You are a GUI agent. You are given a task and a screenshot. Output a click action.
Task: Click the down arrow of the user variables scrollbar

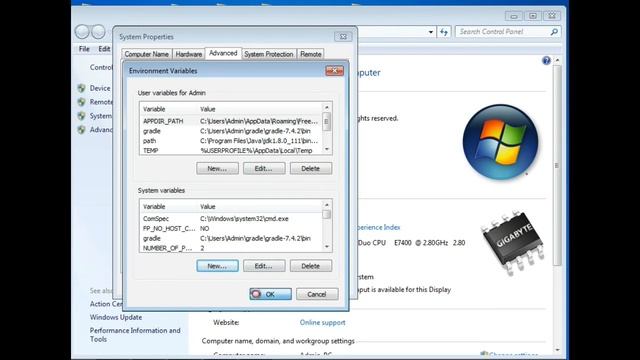click(x=327, y=149)
